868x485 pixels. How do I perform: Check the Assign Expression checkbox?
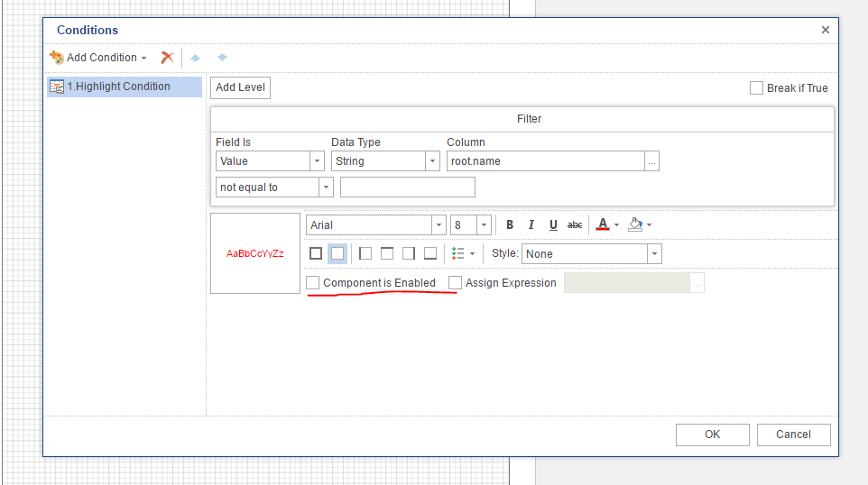(455, 282)
